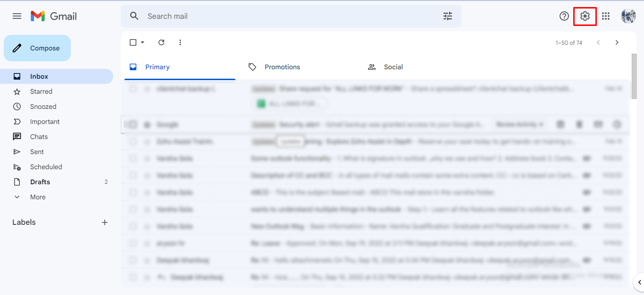Image resolution: width=644 pixels, height=295 pixels.
Task: Click the Review Activity button
Action: (520, 124)
